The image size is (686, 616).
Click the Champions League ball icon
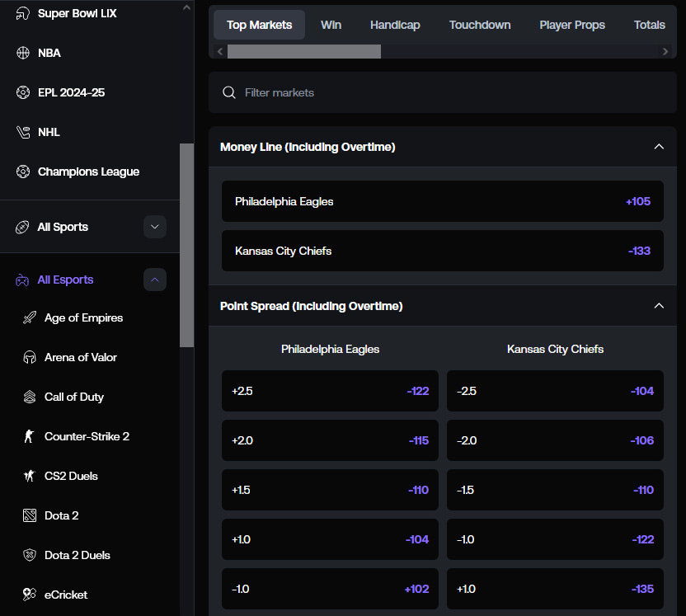coord(23,172)
